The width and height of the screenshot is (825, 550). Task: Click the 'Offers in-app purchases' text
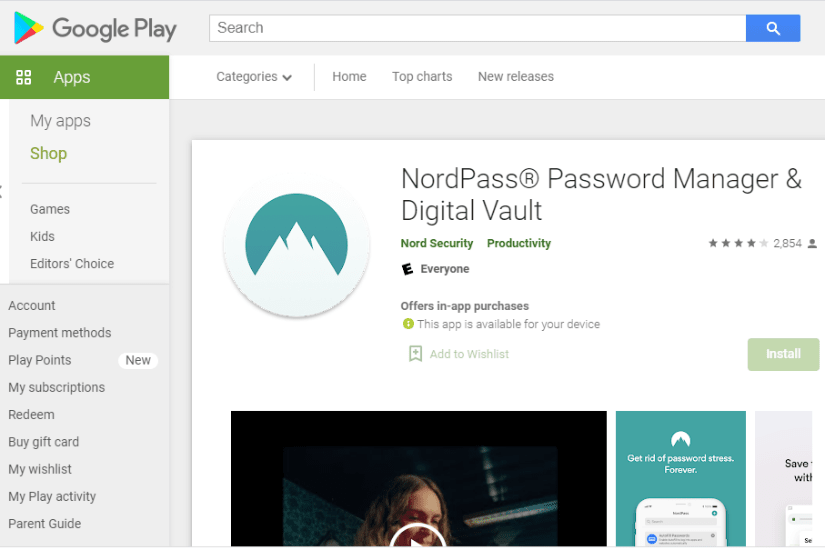465,306
